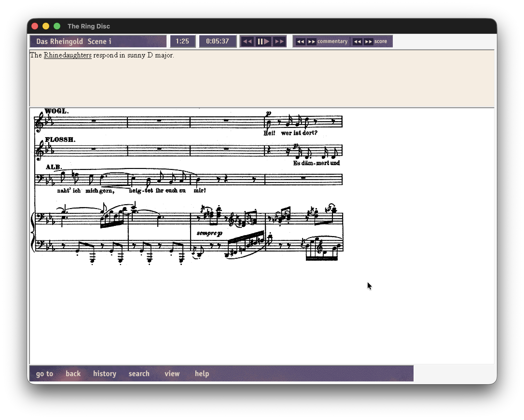Close the Ring Disc window

35,26
